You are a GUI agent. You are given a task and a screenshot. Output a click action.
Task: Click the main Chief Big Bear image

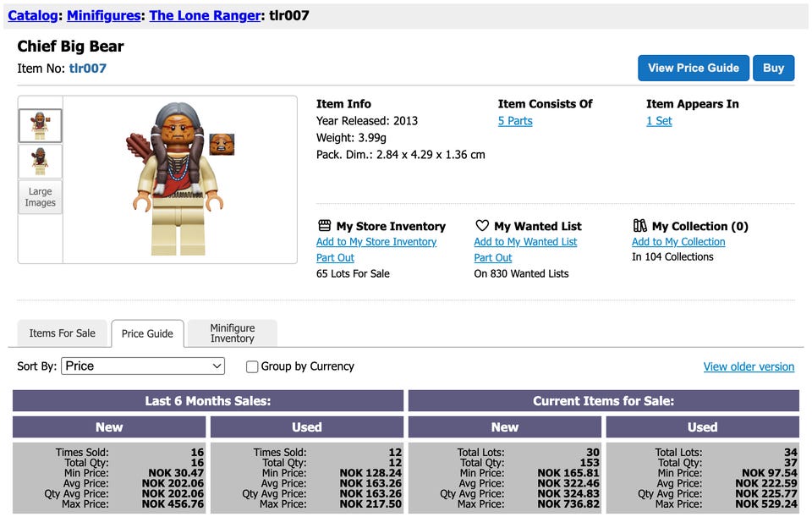[x=177, y=179]
